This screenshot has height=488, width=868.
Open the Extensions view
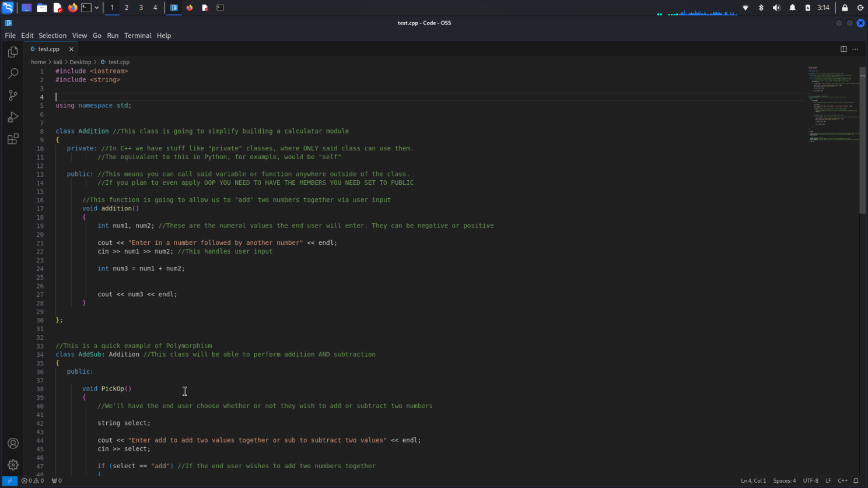click(x=13, y=139)
